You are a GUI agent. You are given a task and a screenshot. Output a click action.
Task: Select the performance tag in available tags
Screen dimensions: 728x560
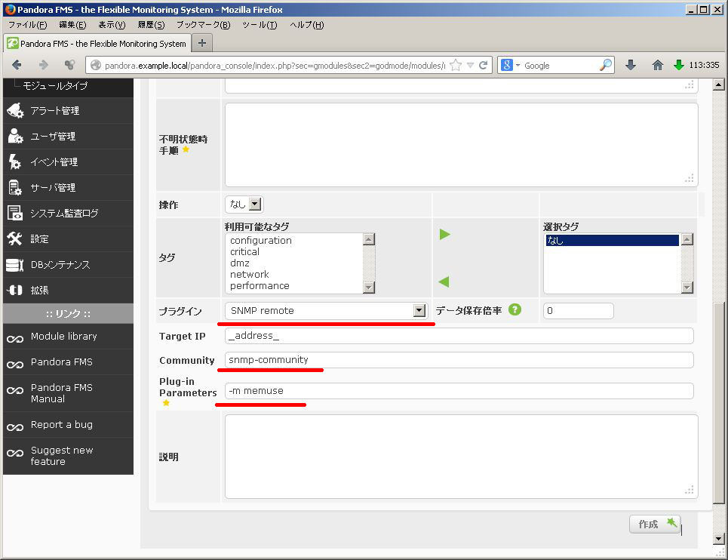click(260, 285)
